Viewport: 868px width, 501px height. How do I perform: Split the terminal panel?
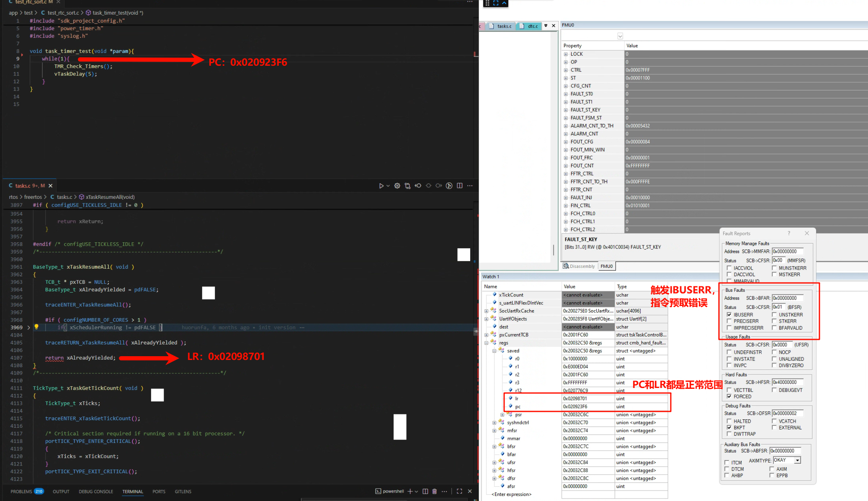[425, 491]
